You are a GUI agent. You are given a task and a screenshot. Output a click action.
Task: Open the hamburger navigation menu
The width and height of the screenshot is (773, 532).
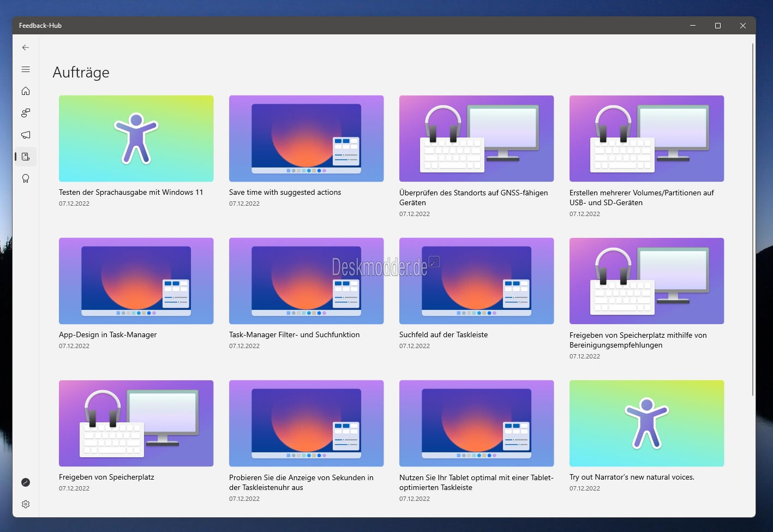click(26, 69)
